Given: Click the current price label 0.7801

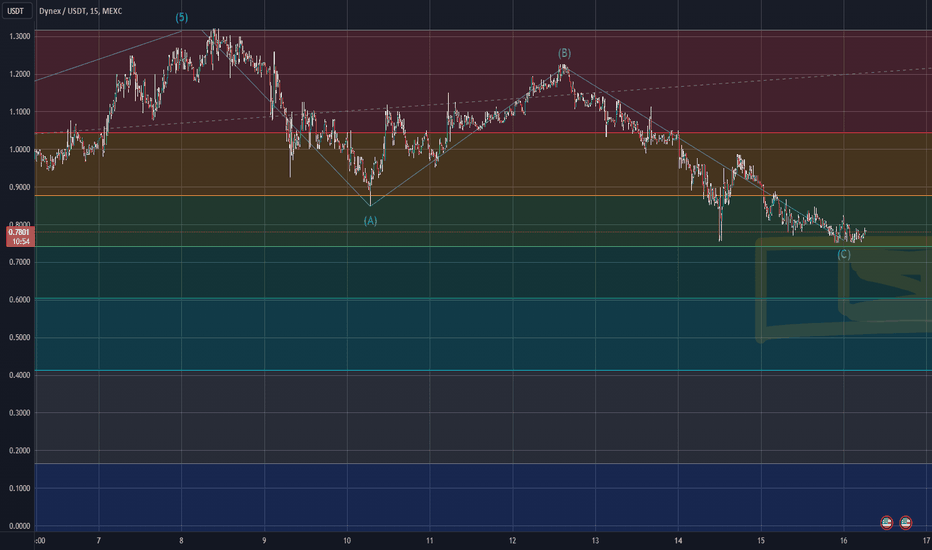Looking at the screenshot, I should [20, 232].
